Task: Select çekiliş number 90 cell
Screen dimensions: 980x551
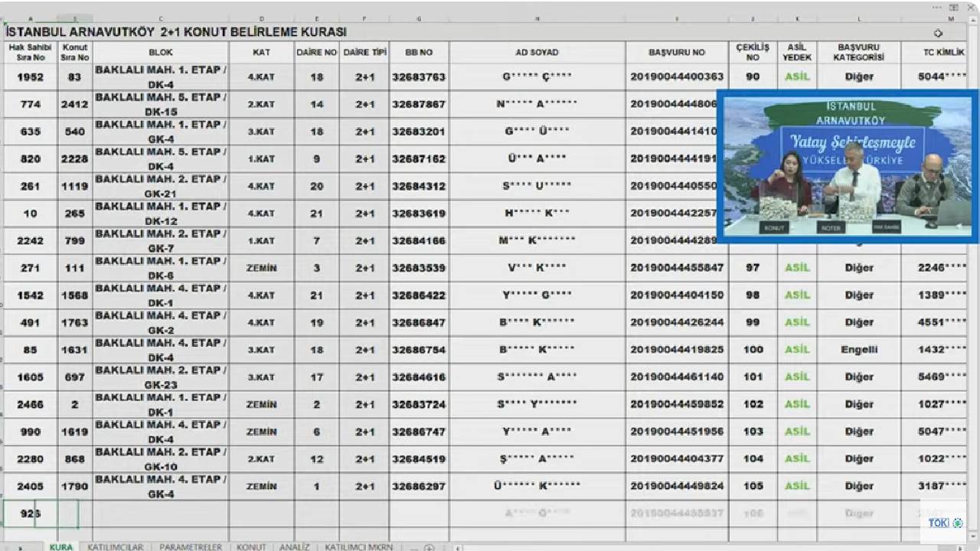Action: click(x=753, y=77)
